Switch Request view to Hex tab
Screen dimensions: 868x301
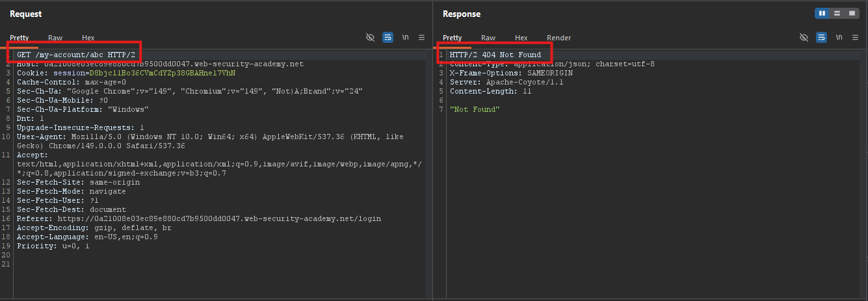pos(88,38)
